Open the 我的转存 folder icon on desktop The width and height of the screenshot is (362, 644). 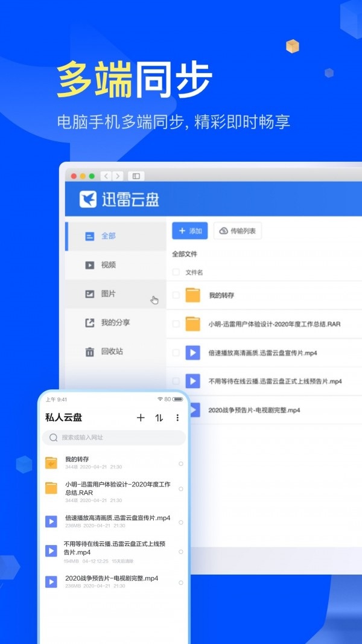coord(192,295)
